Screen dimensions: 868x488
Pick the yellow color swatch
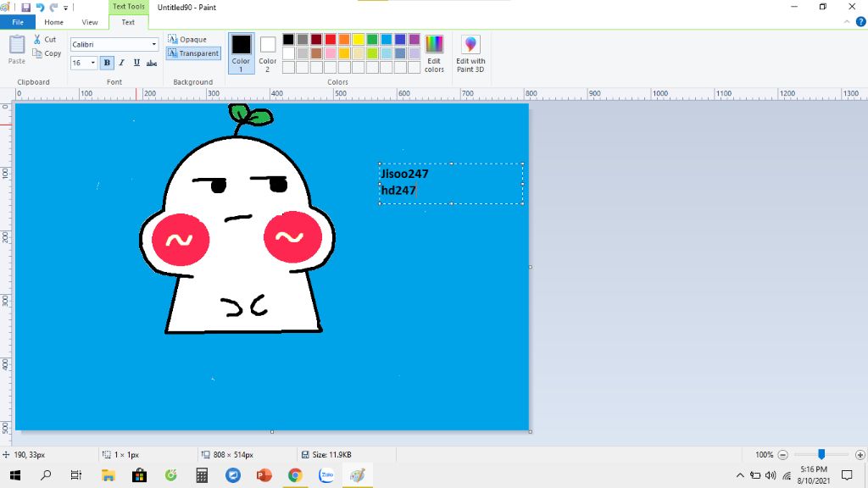[359, 39]
